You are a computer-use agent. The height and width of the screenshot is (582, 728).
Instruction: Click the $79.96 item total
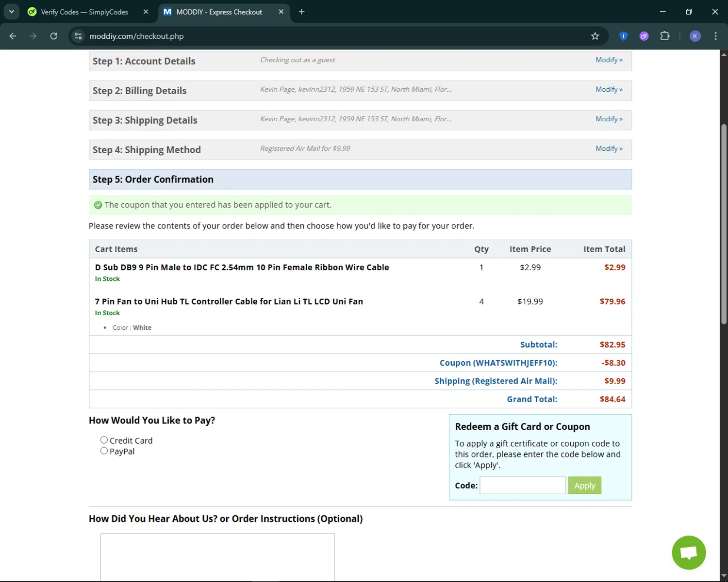[x=612, y=301]
